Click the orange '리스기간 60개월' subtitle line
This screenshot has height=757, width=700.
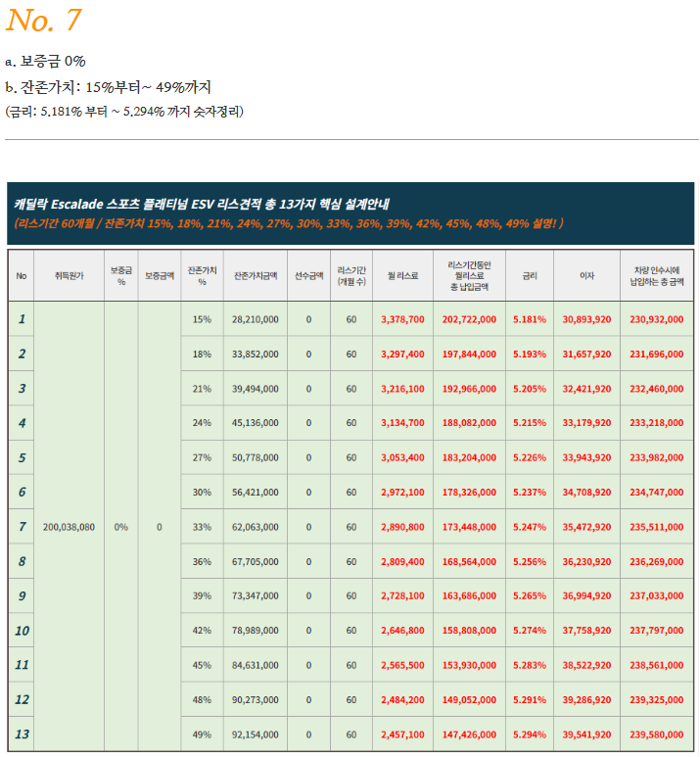point(288,223)
